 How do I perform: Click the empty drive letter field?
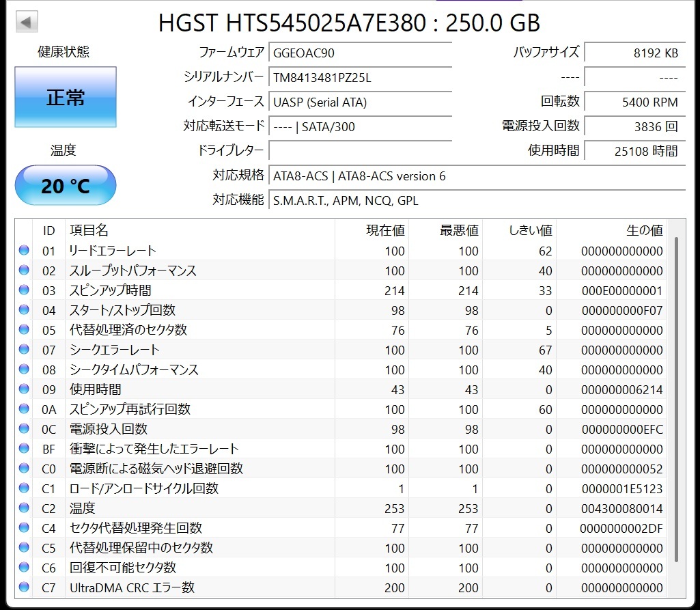tap(361, 150)
